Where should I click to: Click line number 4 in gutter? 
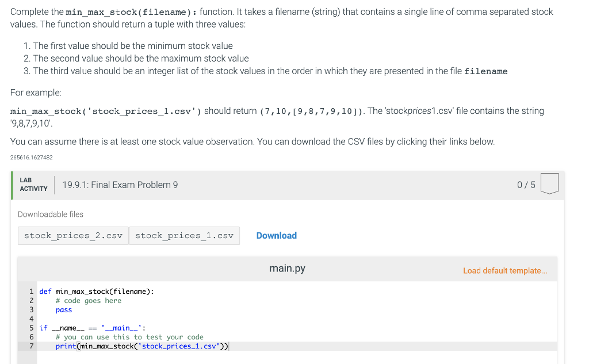[x=31, y=319]
